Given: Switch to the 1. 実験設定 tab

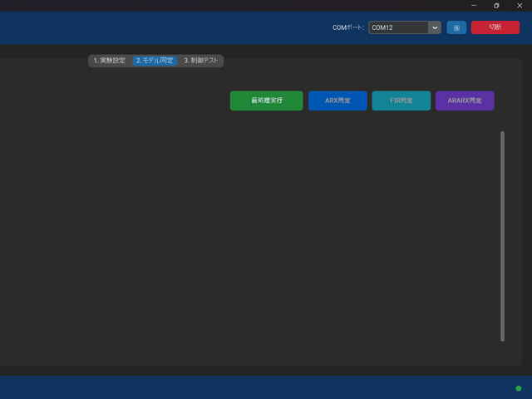Looking at the screenshot, I should pyautogui.click(x=110, y=61).
